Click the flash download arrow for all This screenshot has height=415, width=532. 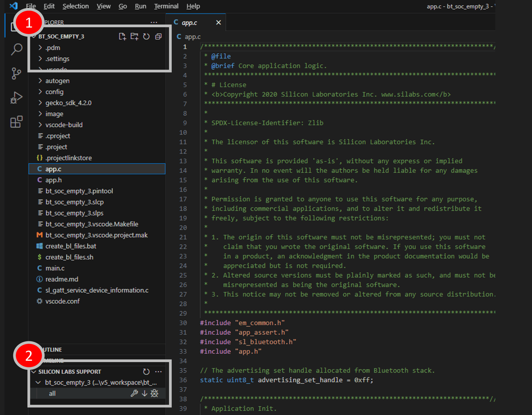[x=144, y=393]
